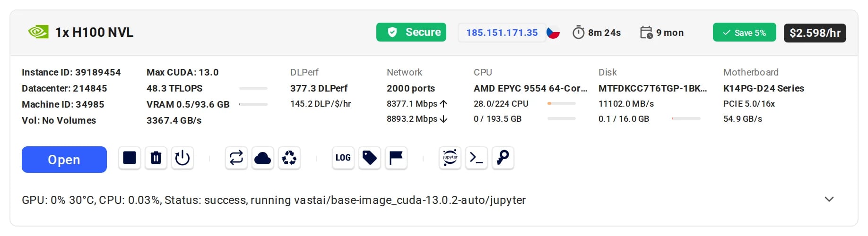This screenshot has width=868, height=236.
Task: Click the recycle instance icon
Action: pos(289,158)
